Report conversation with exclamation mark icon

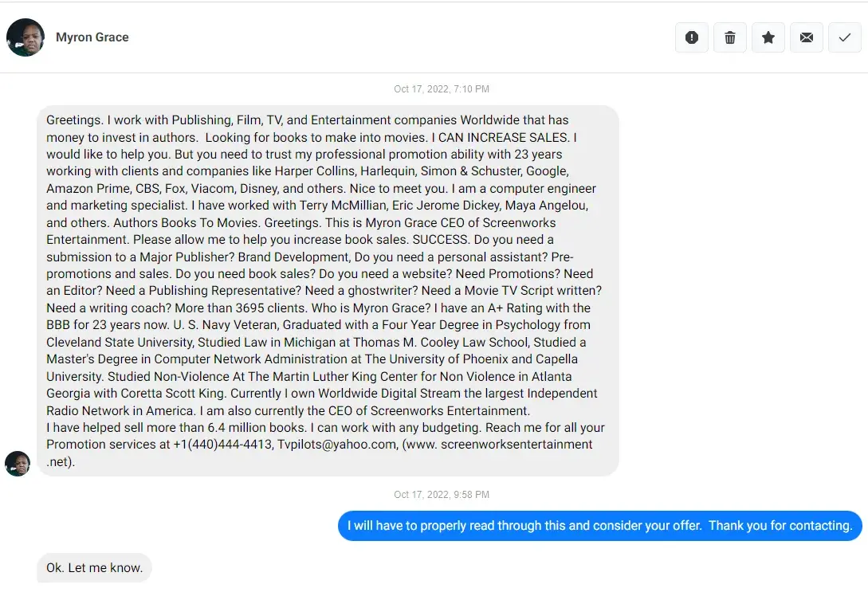691,37
